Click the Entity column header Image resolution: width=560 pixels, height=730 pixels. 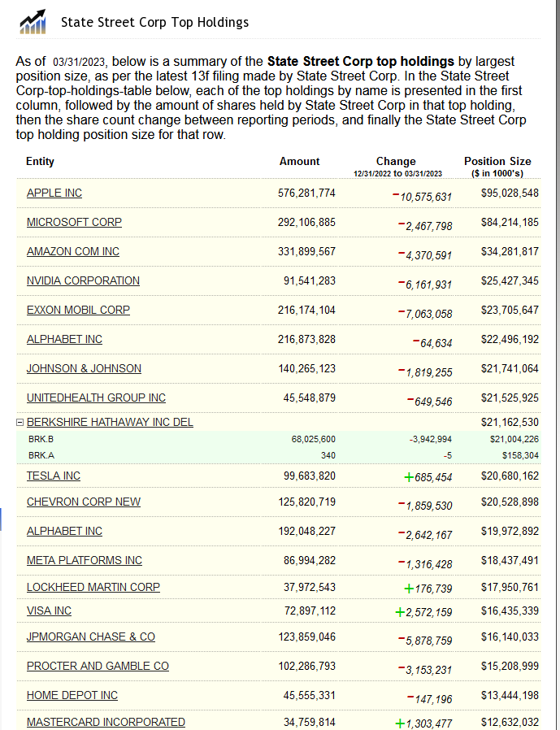40,162
